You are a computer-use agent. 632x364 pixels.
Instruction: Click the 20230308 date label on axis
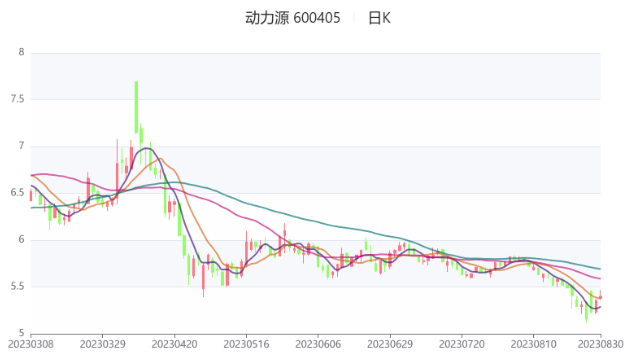pos(31,345)
